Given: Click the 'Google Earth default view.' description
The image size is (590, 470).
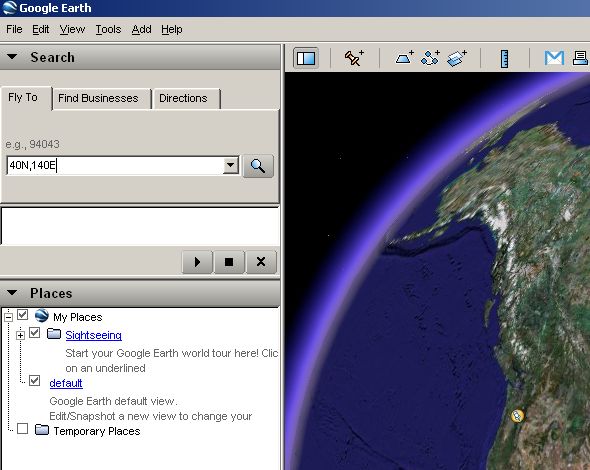Looking at the screenshot, I should click(113, 401).
